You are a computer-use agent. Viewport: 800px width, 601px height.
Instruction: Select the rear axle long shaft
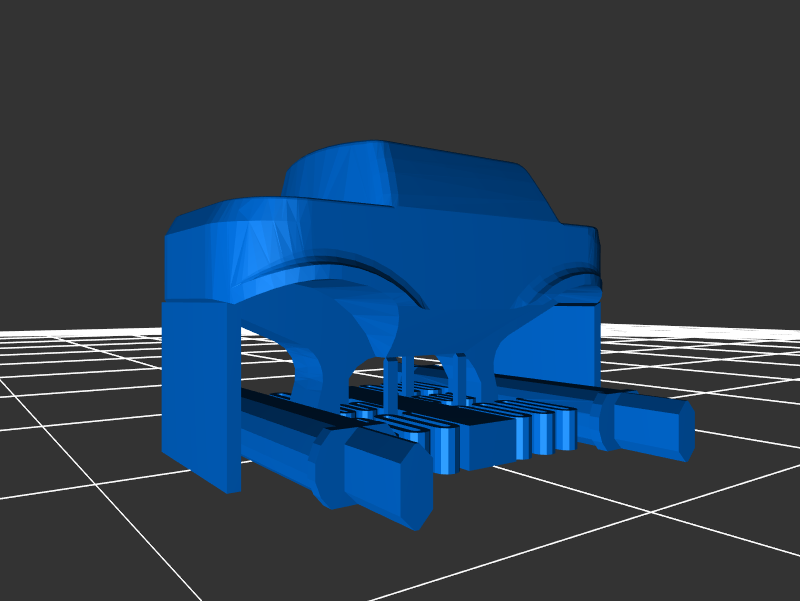pyautogui.click(x=540, y=392)
